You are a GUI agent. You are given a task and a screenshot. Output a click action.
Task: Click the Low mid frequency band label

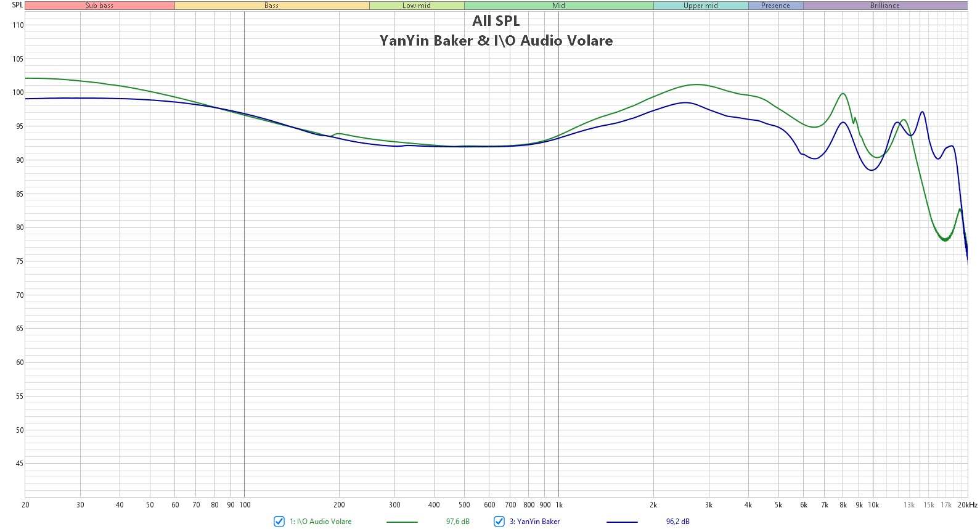point(417,6)
